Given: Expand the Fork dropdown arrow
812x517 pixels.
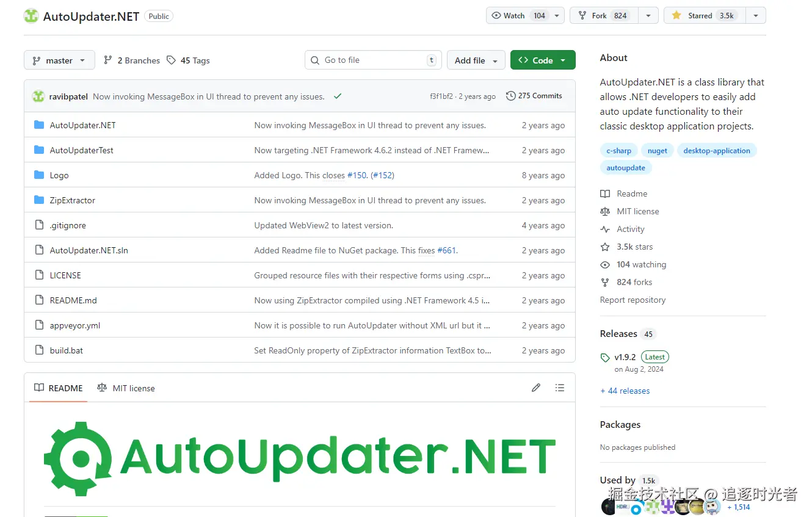Looking at the screenshot, I should pos(648,16).
